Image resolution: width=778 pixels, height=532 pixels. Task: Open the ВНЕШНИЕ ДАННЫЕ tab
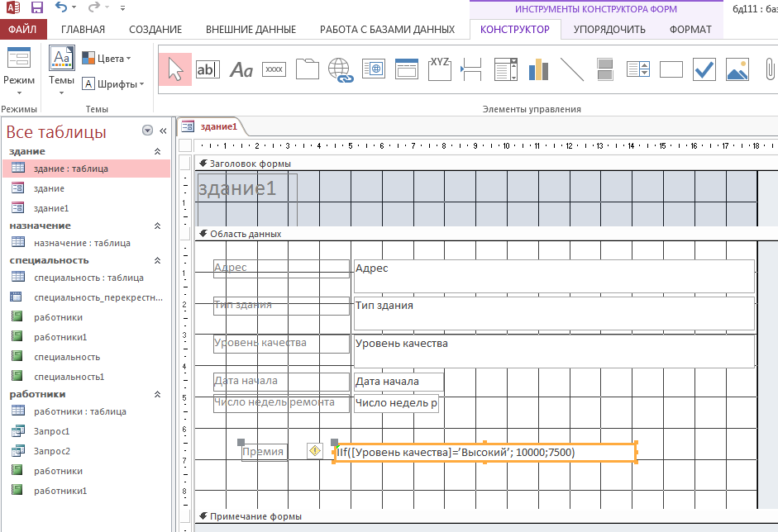tap(251, 29)
